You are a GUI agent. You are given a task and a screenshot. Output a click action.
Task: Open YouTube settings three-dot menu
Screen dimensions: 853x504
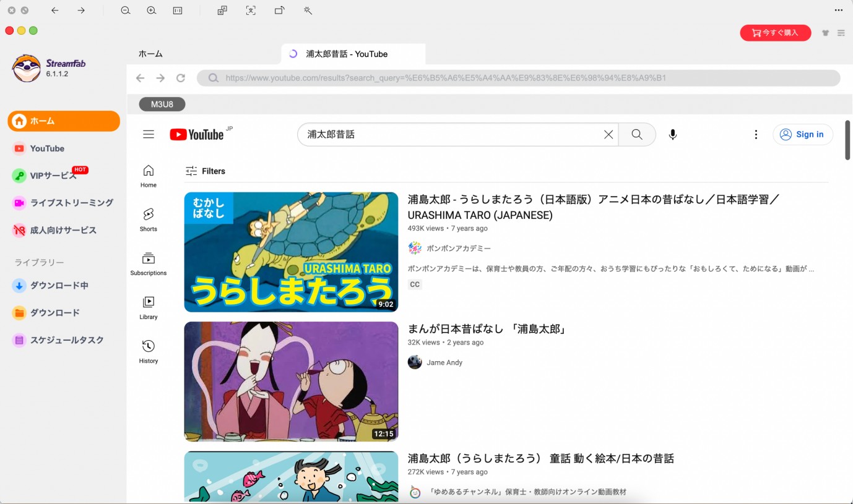point(756,134)
